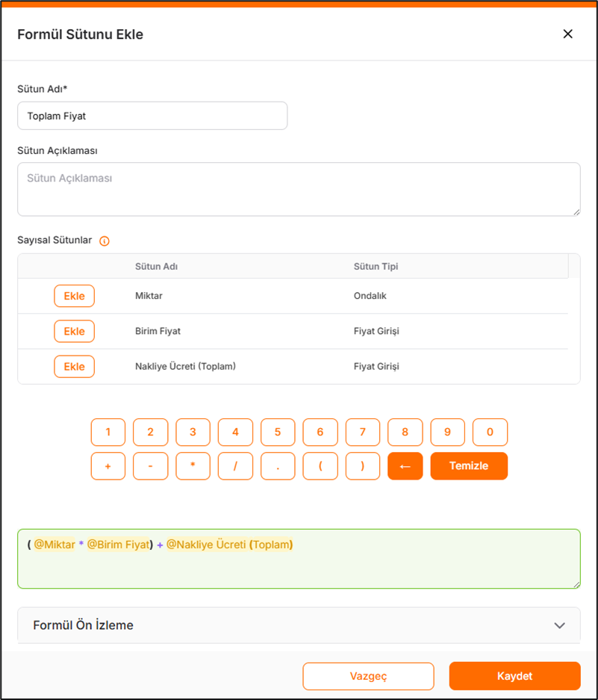Save the formula column with Kaydet

click(x=514, y=676)
